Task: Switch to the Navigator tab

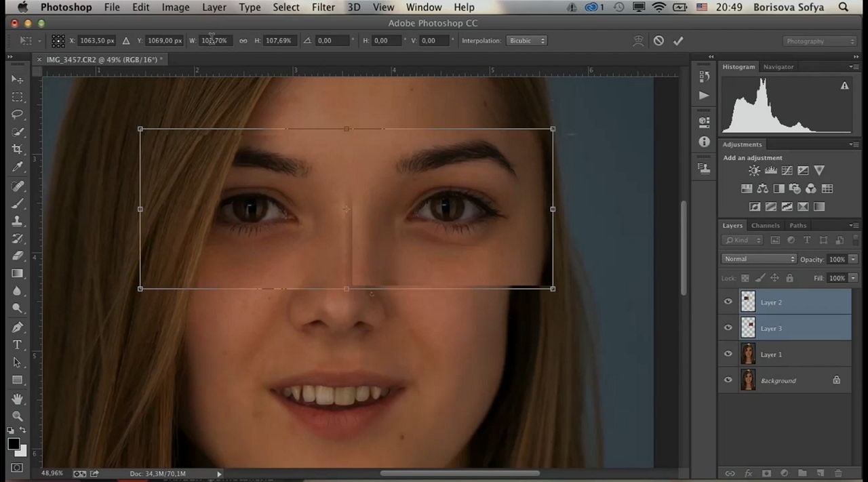Action: pos(778,66)
